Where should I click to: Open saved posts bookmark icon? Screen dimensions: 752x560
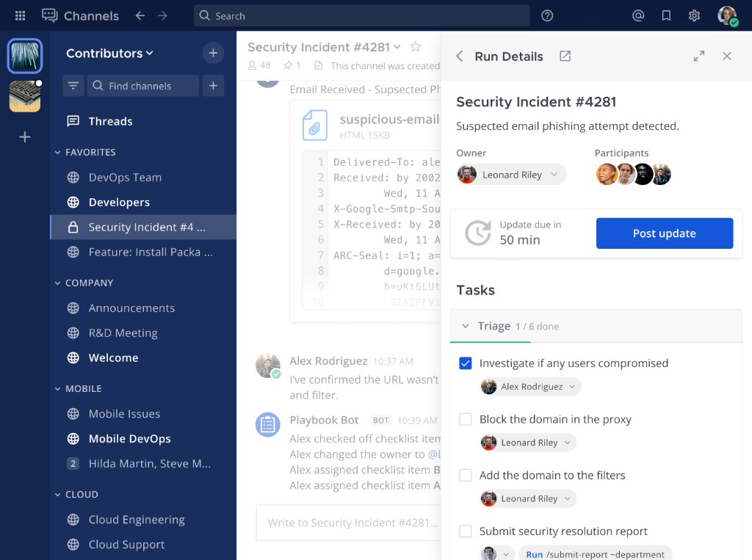pyautogui.click(x=666, y=16)
